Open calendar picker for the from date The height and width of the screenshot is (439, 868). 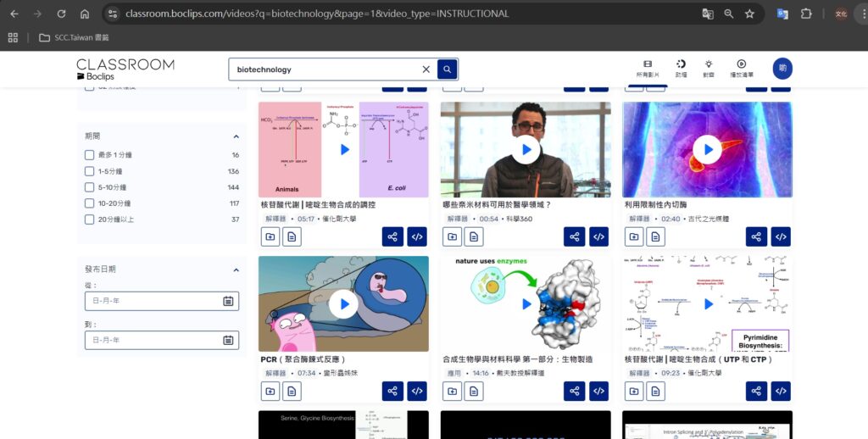pos(228,301)
